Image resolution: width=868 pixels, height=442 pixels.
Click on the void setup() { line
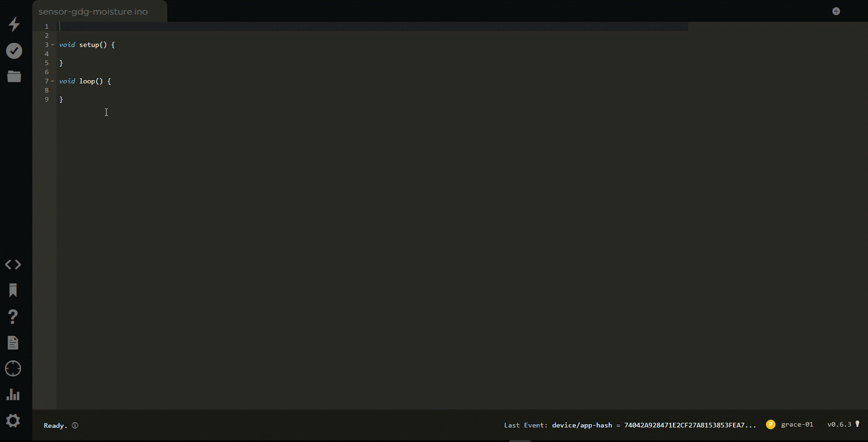pos(87,45)
